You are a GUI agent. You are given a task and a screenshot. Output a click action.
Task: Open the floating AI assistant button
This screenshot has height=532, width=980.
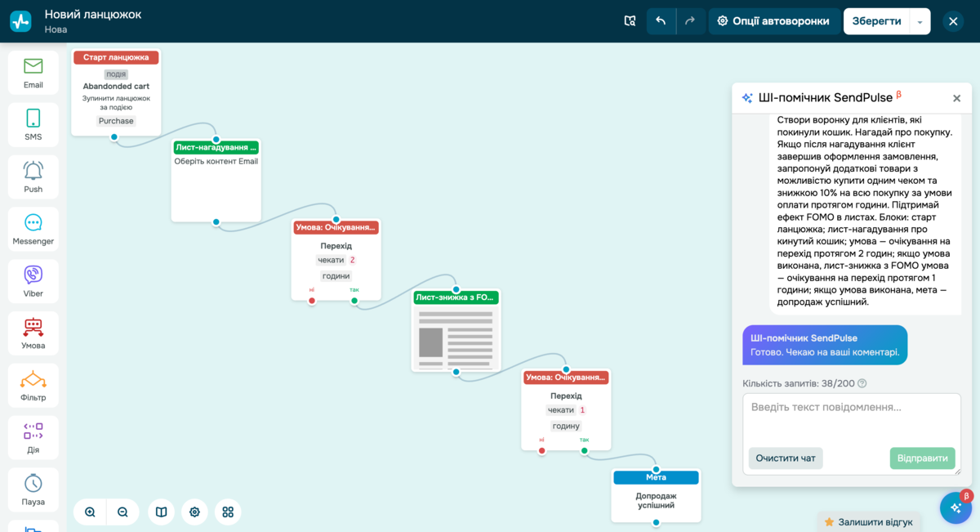[x=955, y=507]
